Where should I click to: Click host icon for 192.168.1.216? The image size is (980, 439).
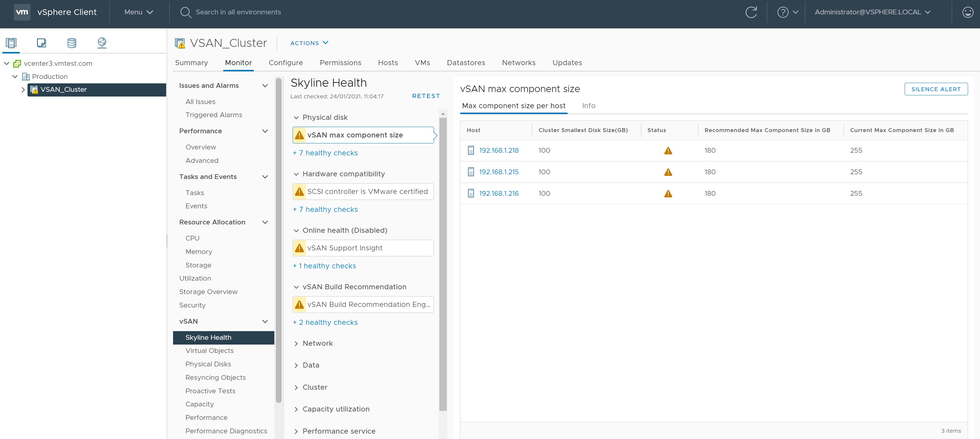coord(471,193)
